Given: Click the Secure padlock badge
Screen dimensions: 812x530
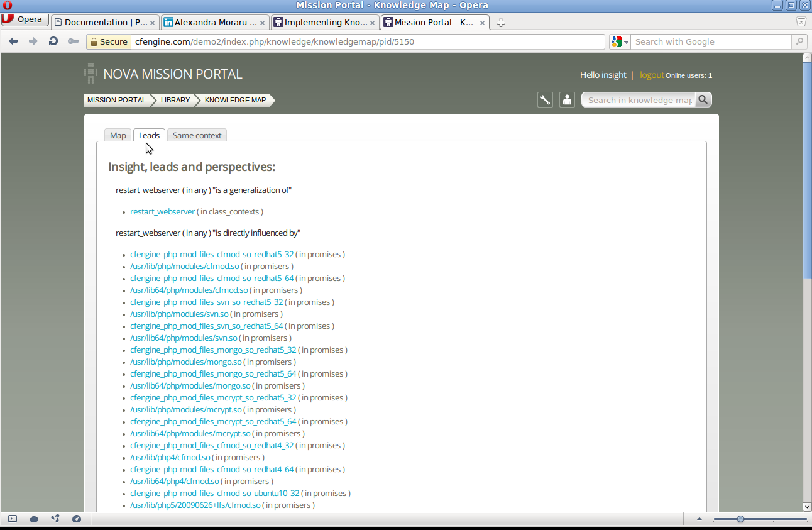Looking at the screenshot, I should pyautogui.click(x=109, y=41).
